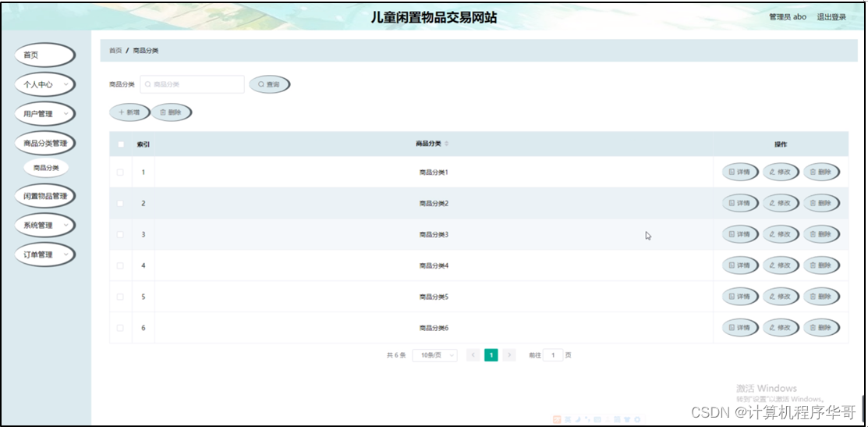Screen dimensions: 868x427
Task: Expand the 订单管理 sidebar menu
Action: click(x=44, y=254)
